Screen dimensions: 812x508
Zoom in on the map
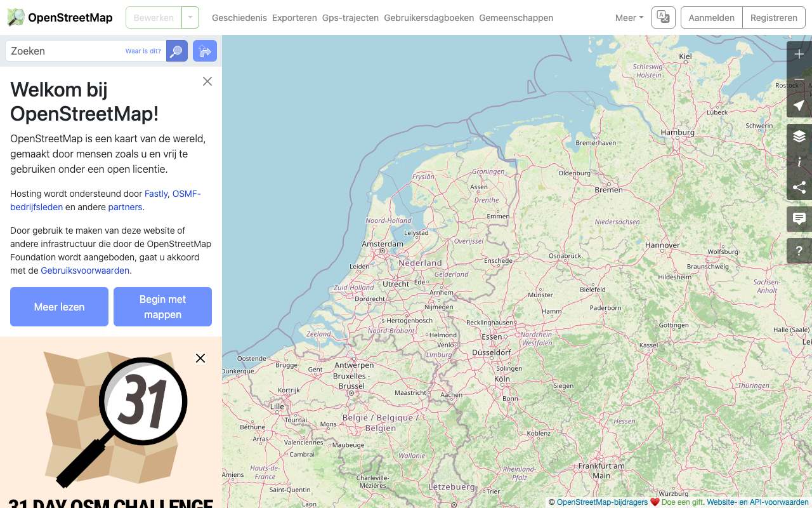click(799, 54)
